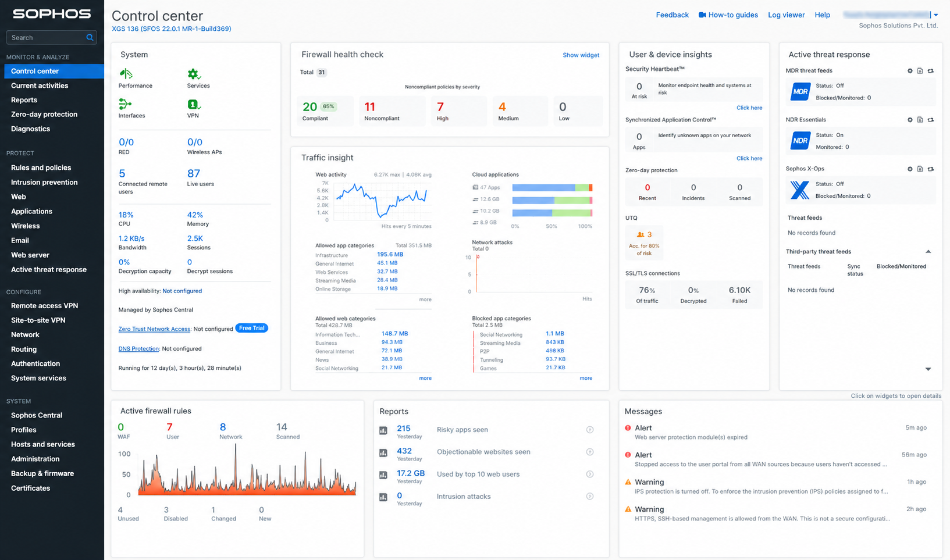Open the Services status icon

pyautogui.click(x=194, y=74)
